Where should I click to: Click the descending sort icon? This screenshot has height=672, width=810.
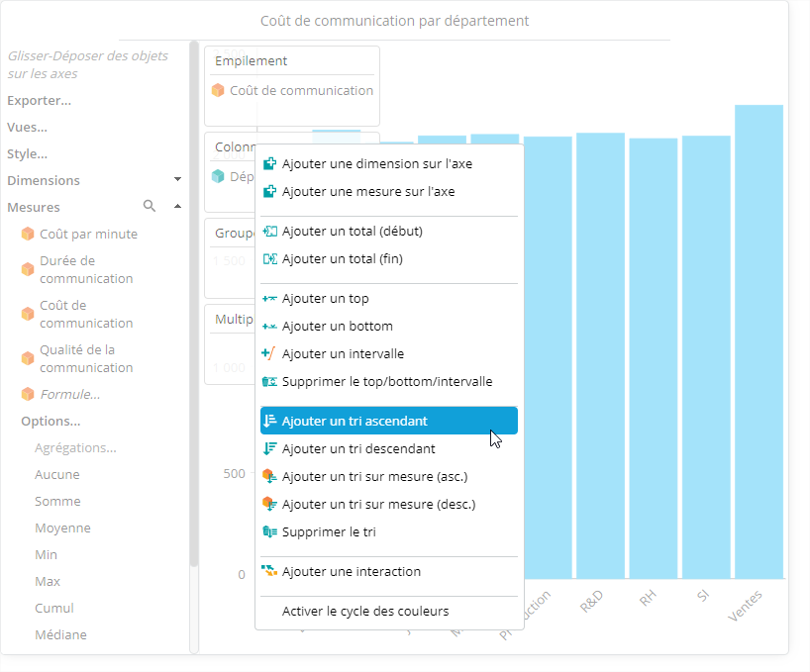[269, 449]
